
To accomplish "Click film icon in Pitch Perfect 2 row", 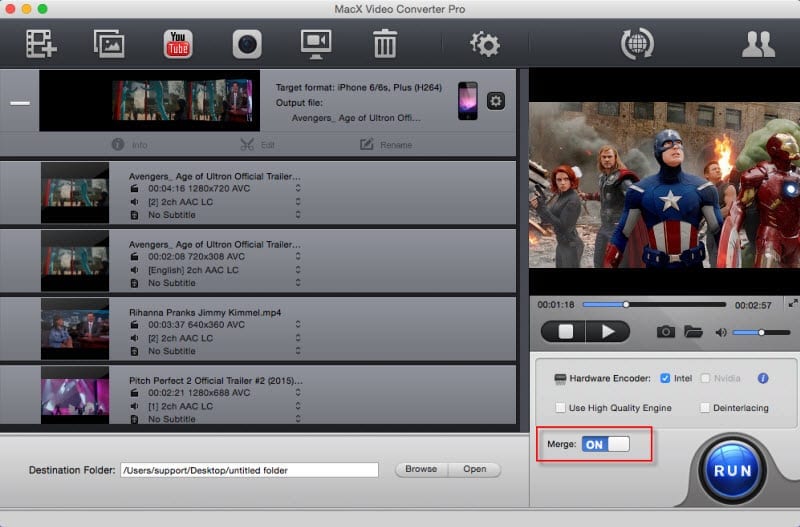I will 134,392.
